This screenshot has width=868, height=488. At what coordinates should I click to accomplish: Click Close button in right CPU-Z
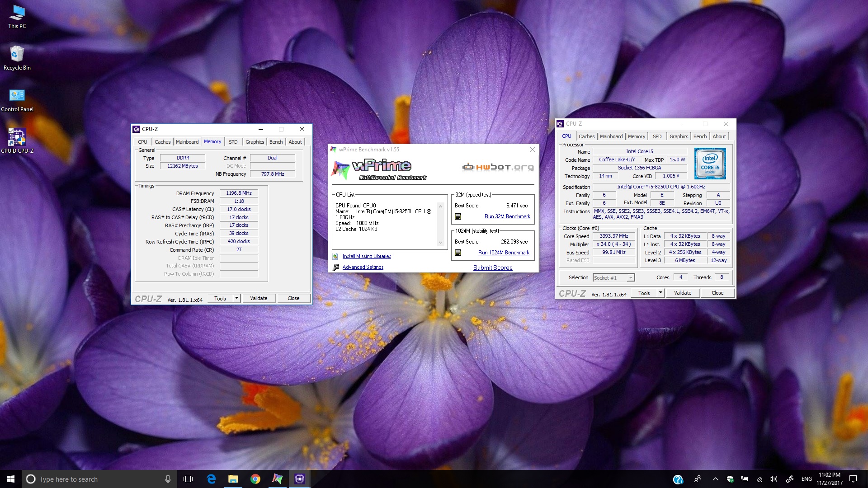(x=717, y=293)
